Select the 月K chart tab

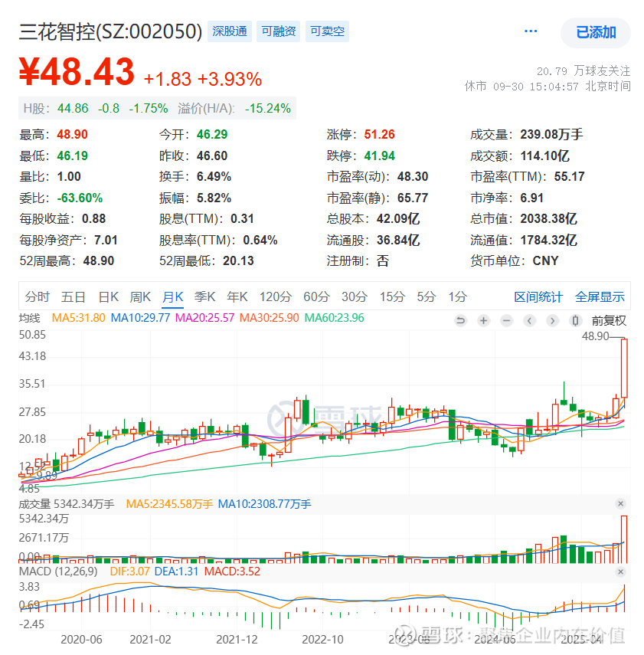[x=172, y=297]
